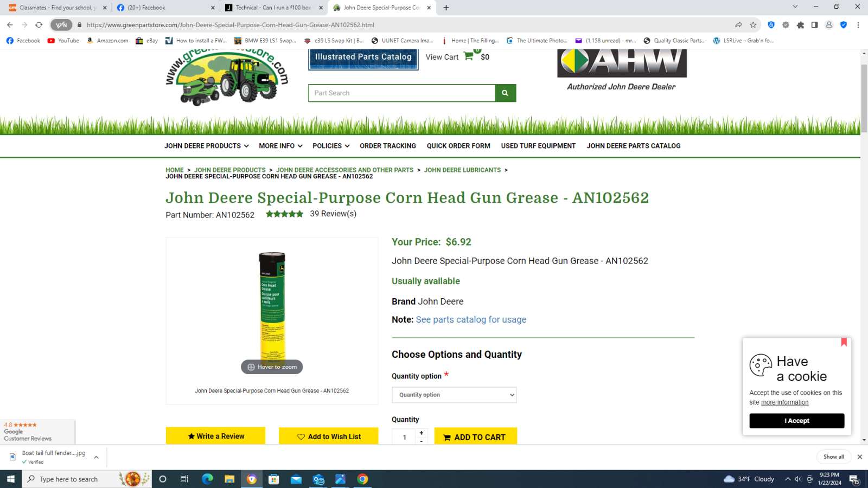Click the five-star rating graphic
The width and height of the screenshot is (868, 488).
click(285, 214)
